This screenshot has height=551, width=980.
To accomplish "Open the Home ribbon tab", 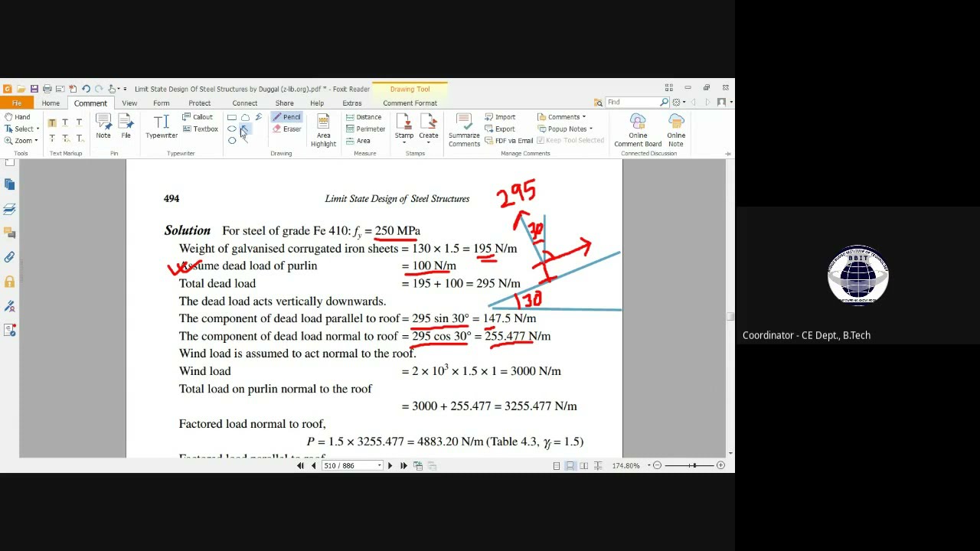I will (51, 103).
